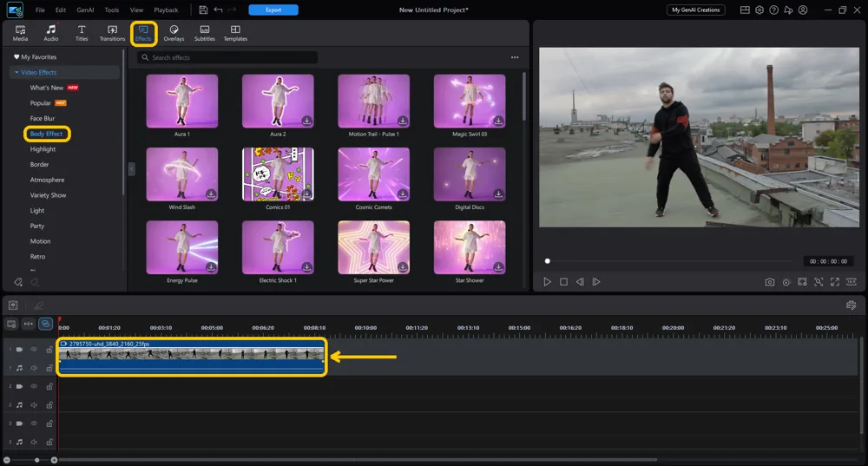Open the announcements megaphone icon
This screenshot has height=466, width=868.
pyautogui.click(x=788, y=10)
